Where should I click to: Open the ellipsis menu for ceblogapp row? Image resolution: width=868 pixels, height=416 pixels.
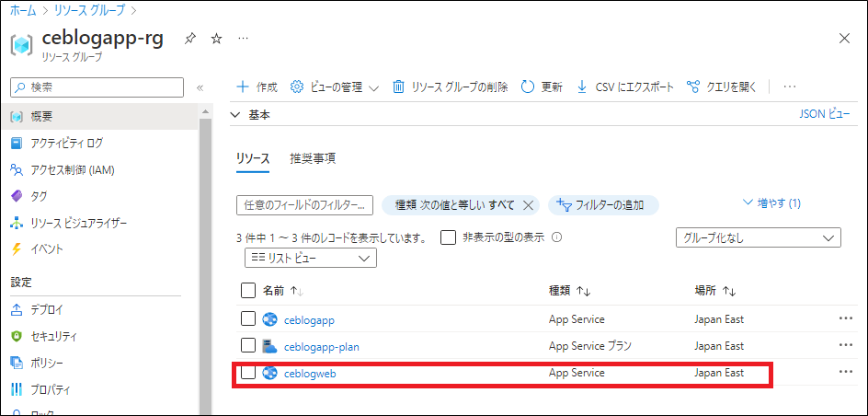pos(845,318)
